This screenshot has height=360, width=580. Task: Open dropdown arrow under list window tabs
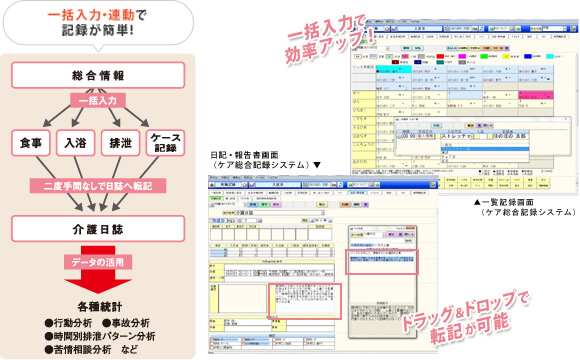(387, 48)
